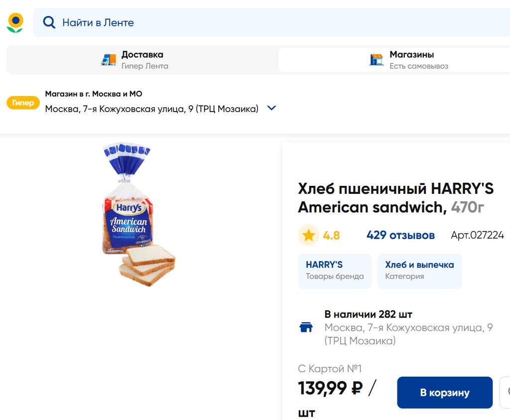Screen dimensions: 510x420
Task: Click the yellow star rating icon
Action: [309, 235]
